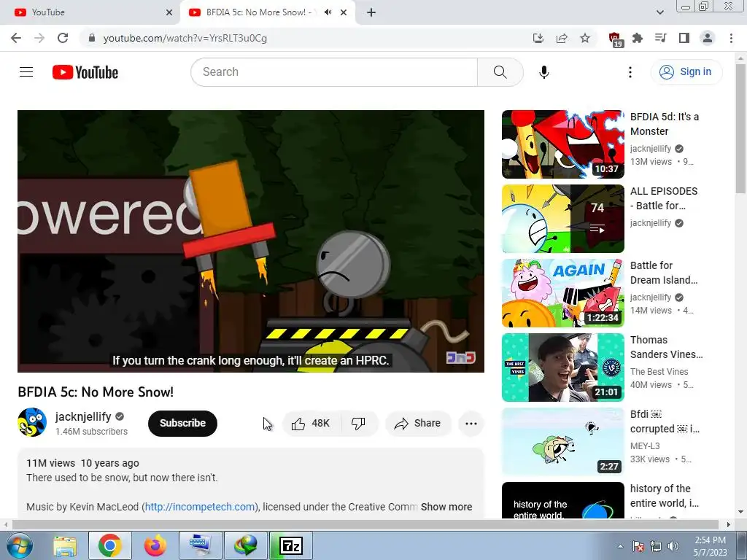Open the Chrome profile avatar

(x=708, y=38)
